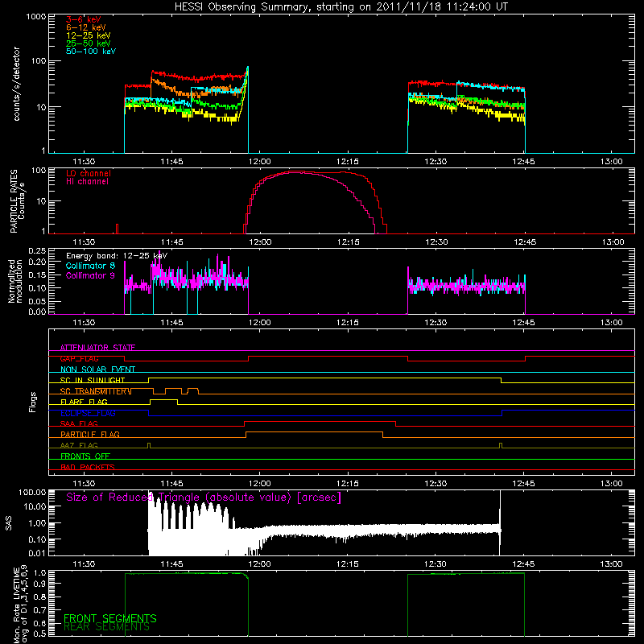Image resolution: width=644 pixels, height=644 pixels.
Task: Select the Collimator 9 legend label
Action: tap(90, 275)
